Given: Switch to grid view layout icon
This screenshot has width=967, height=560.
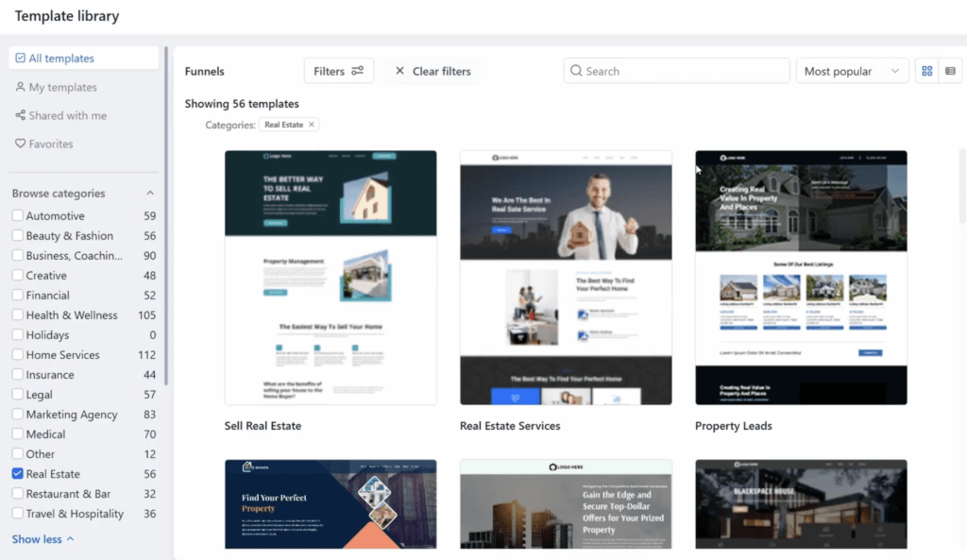Looking at the screenshot, I should [x=927, y=71].
